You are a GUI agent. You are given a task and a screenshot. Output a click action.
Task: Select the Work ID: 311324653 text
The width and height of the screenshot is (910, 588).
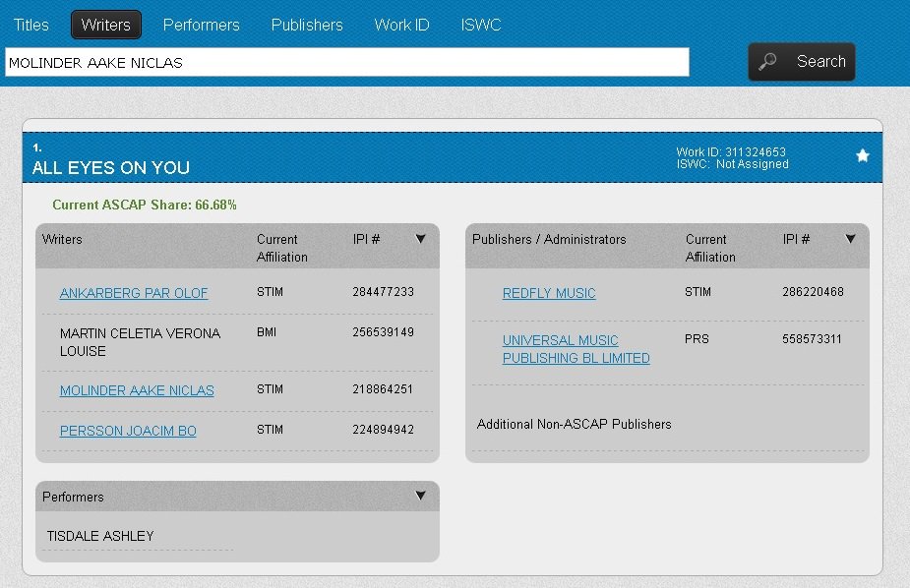click(x=731, y=152)
